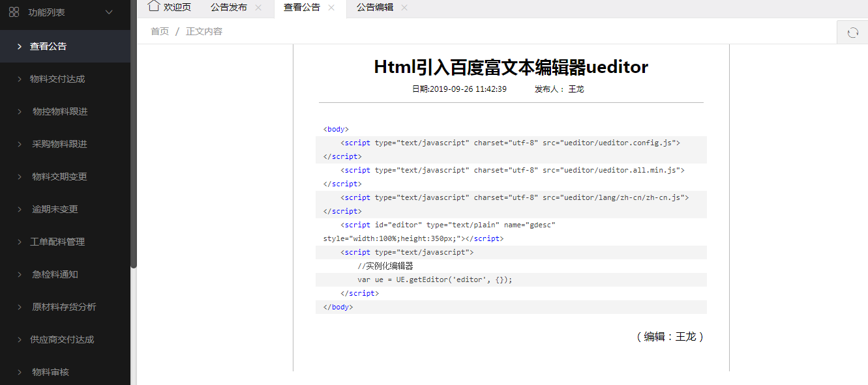The image size is (868, 385).
Task: Open the 欢迎页 tab
Action: click(x=177, y=8)
